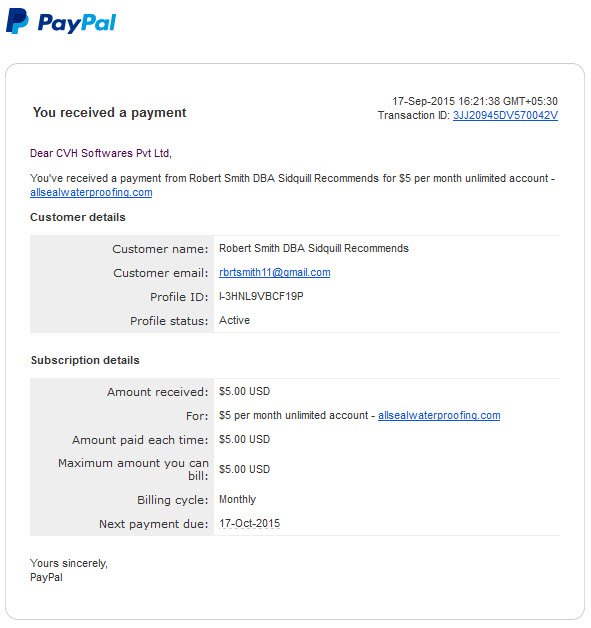Click the "You received a payment" heading
591x628 pixels.
point(110,113)
